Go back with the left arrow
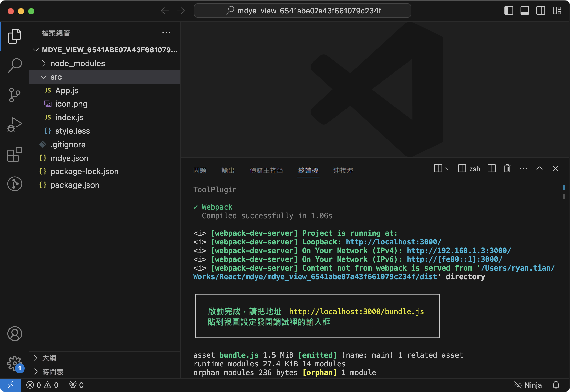Viewport: 570px width, 392px height. [x=165, y=11]
